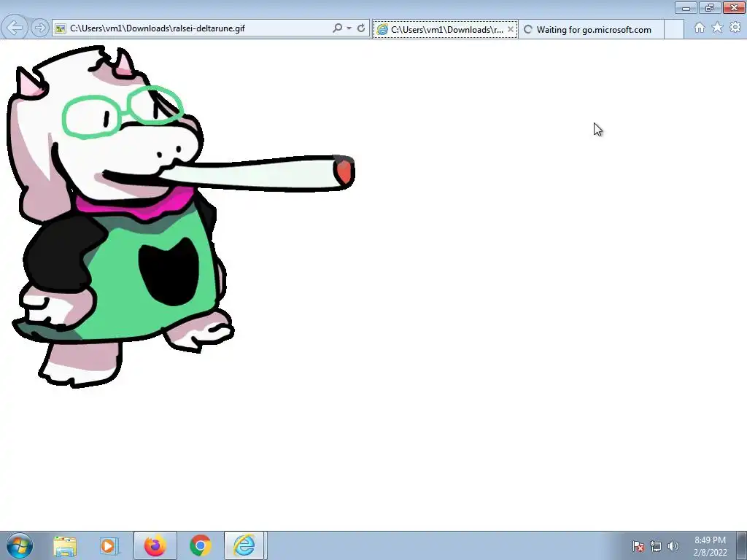Click the Internet Explorer taskbar button
This screenshot has width=747, height=560.
point(244,545)
